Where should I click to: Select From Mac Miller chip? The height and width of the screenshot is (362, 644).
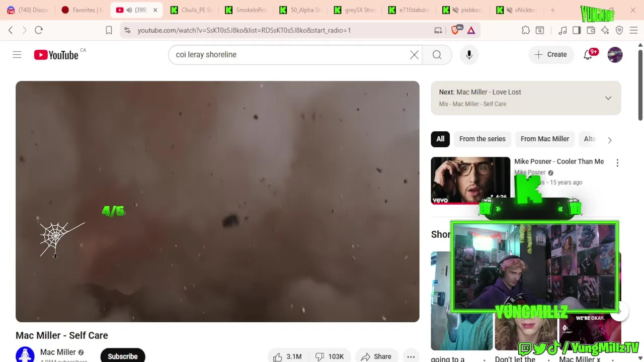pos(544,139)
